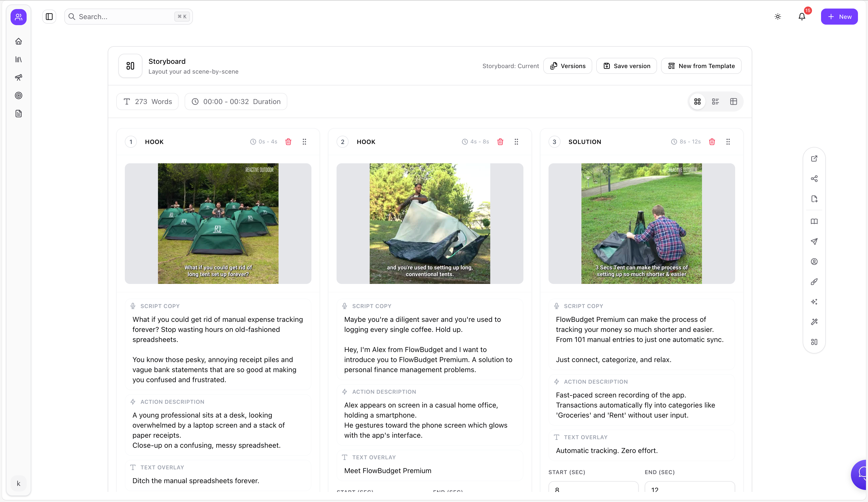868x502 pixels.
Task: Click scene 2 tent setup thumbnail
Action: [x=429, y=224]
